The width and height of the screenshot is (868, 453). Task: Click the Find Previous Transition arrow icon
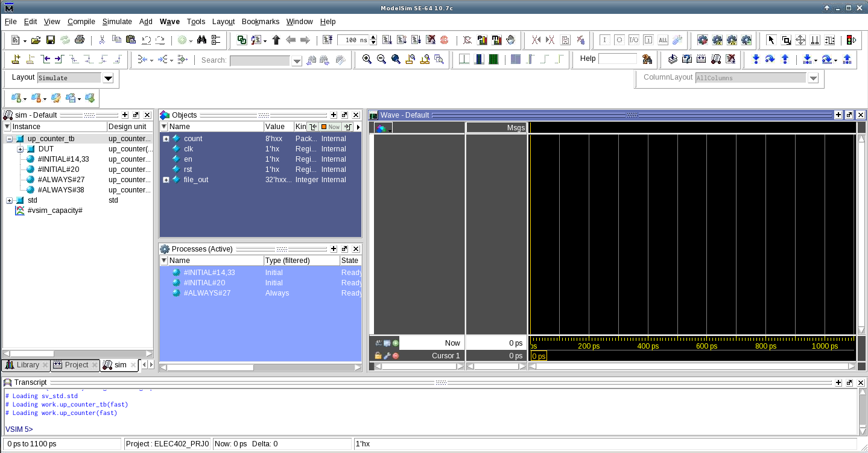tap(45, 59)
